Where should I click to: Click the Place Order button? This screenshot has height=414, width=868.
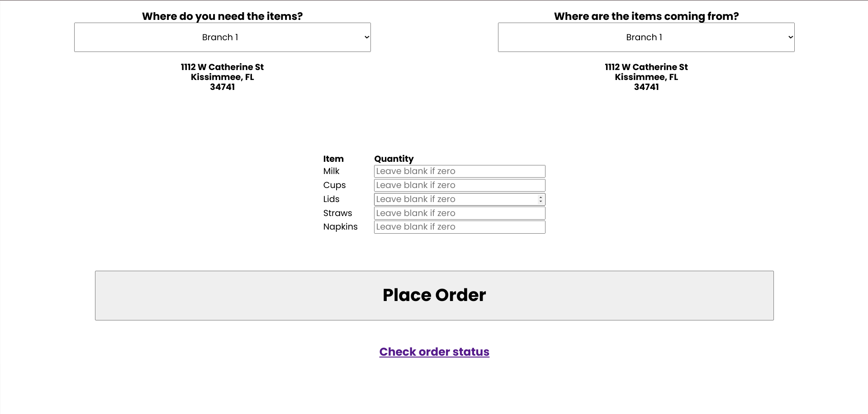(434, 295)
